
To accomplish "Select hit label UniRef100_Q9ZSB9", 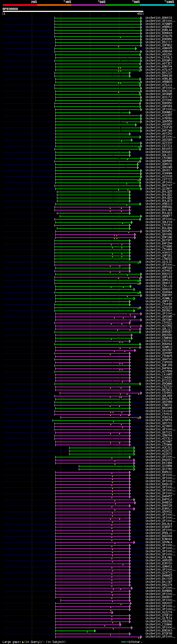I will tap(159, 140).
